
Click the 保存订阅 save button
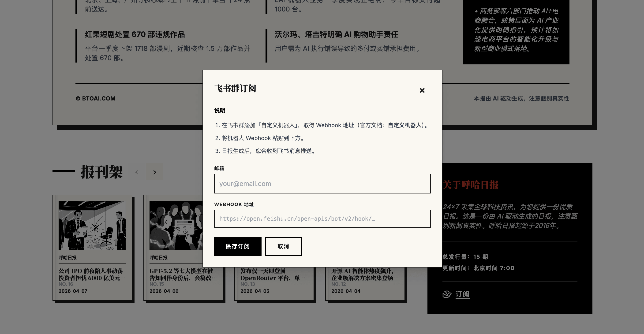point(237,246)
